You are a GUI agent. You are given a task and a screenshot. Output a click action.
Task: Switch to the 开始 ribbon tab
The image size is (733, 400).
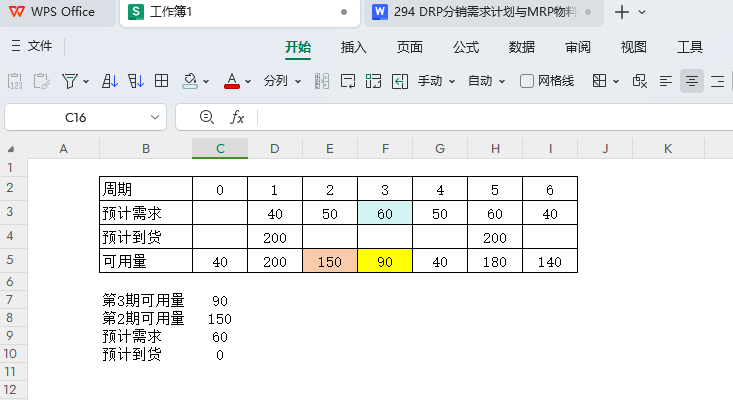tap(298, 47)
